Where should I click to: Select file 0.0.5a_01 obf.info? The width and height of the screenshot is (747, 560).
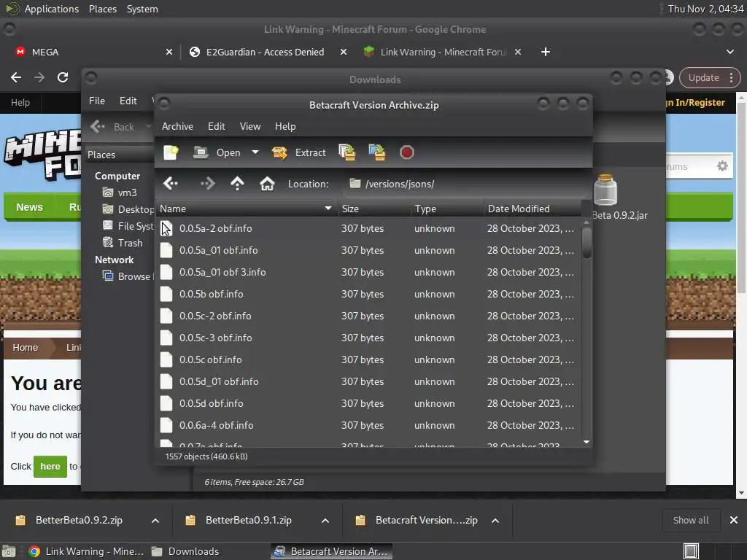point(368,251)
